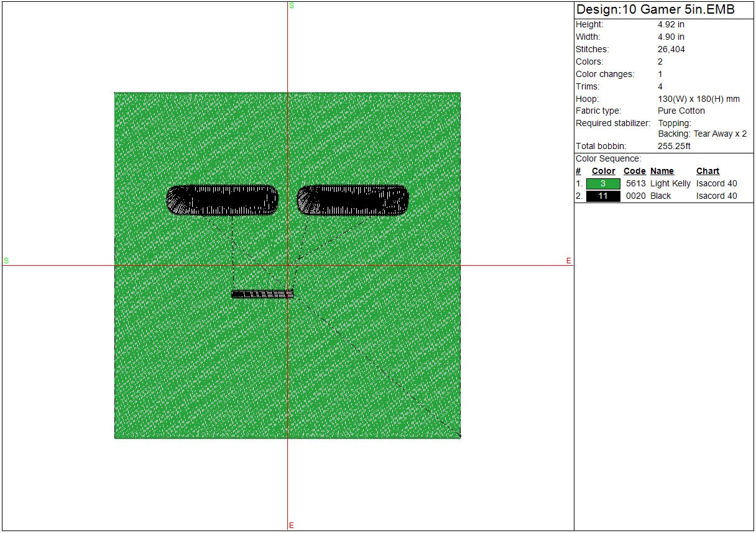Screen dimensions: 756x533
Task: Click the design title 10 Gamer 5in.EMB
Action: (x=655, y=10)
